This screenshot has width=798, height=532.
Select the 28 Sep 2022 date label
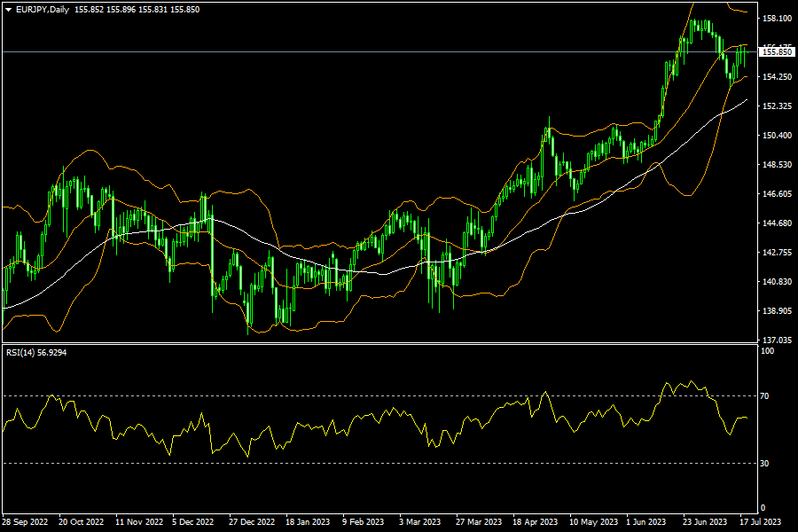click(25, 522)
